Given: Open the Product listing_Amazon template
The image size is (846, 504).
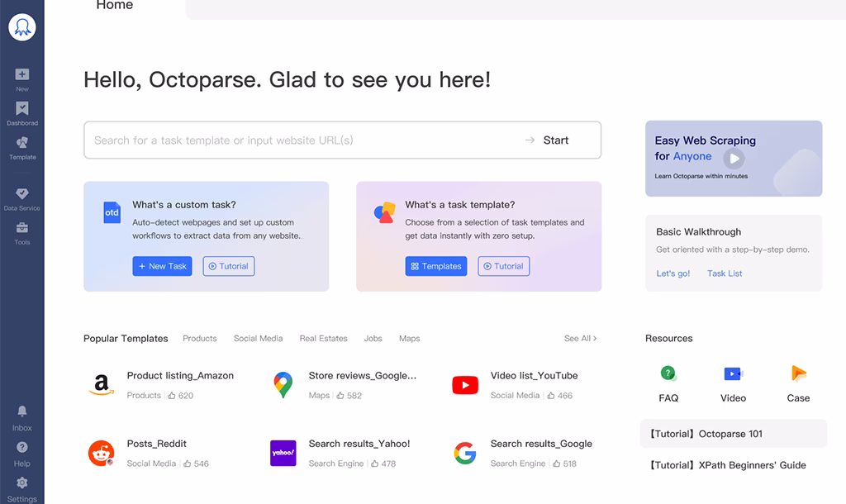Looking at the screenshot, I should (180, 376).
